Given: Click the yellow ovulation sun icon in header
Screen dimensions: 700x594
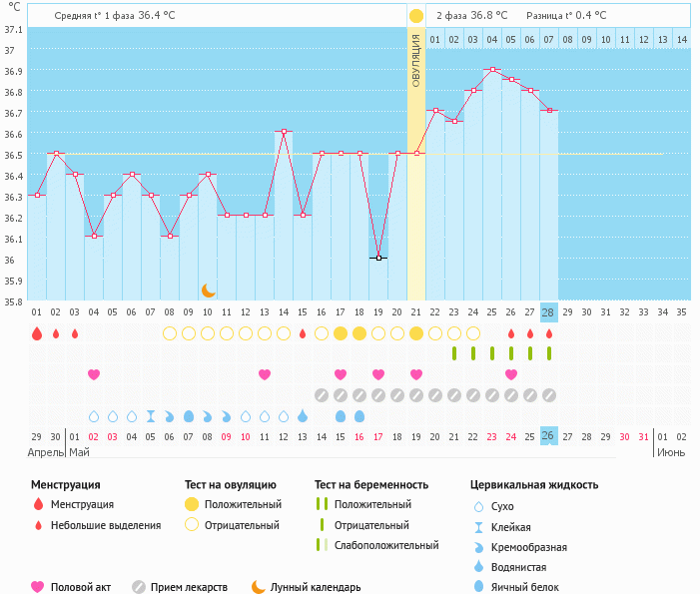Looking at the screenshot, I should pos(416,16).
